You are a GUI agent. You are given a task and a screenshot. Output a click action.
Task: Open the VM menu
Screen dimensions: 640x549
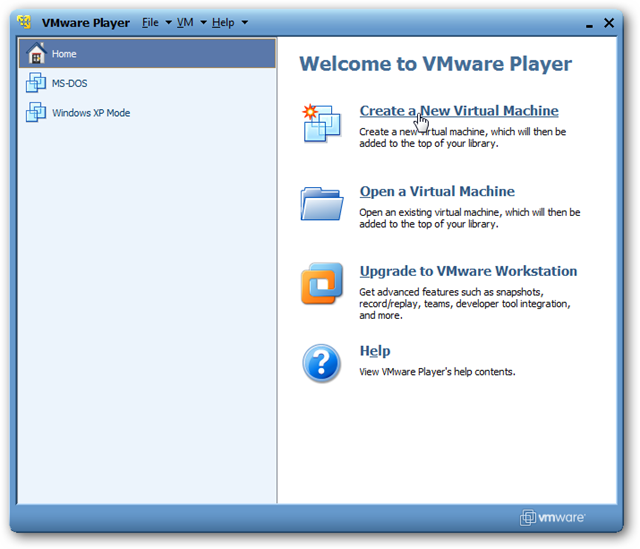tap(185, 22)
